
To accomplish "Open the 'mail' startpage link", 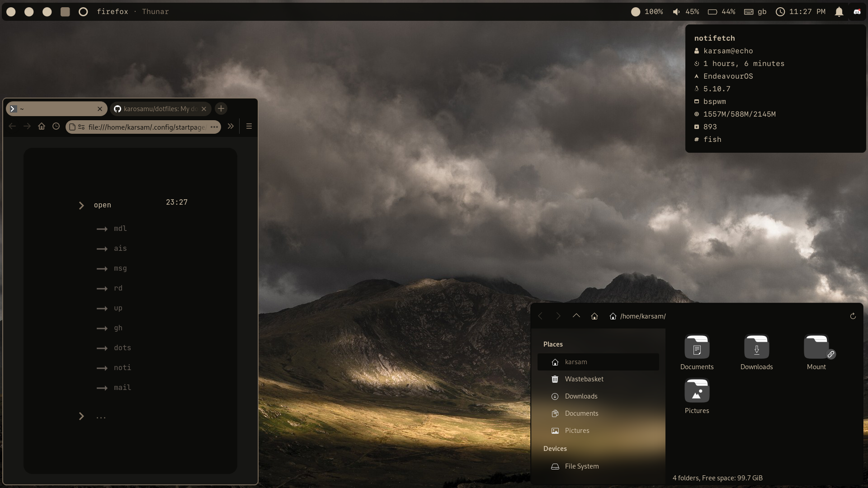I will coord(122,388).
